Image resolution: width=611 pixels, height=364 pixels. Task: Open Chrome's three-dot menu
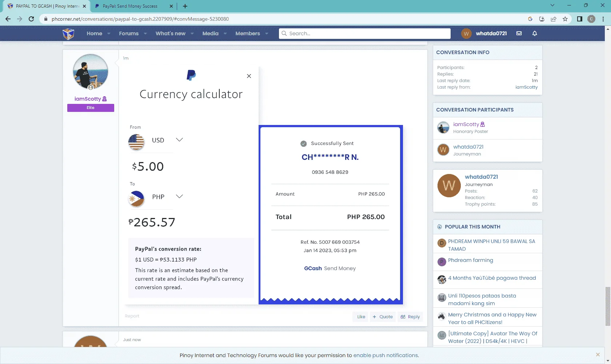tap(603, 19)
